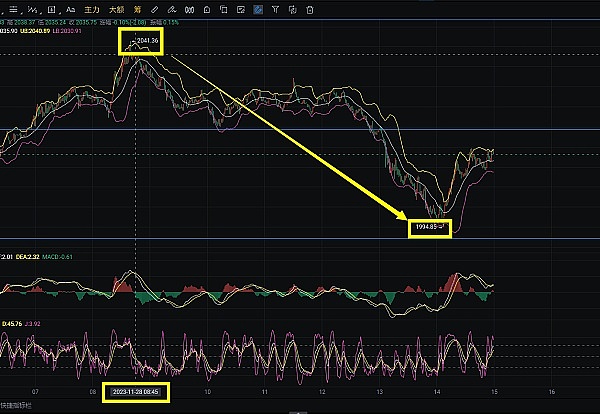Click the trash delete drawings icon
This screenshot has width=600, height=414.
pyautogui.click(x=309, y=9)
